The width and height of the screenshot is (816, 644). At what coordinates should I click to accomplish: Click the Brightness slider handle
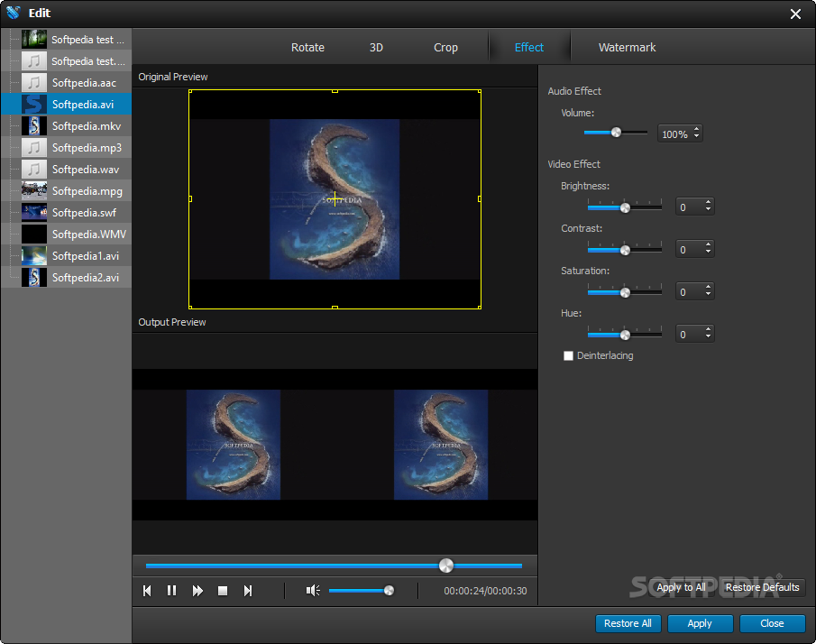[x=625, y=207]
